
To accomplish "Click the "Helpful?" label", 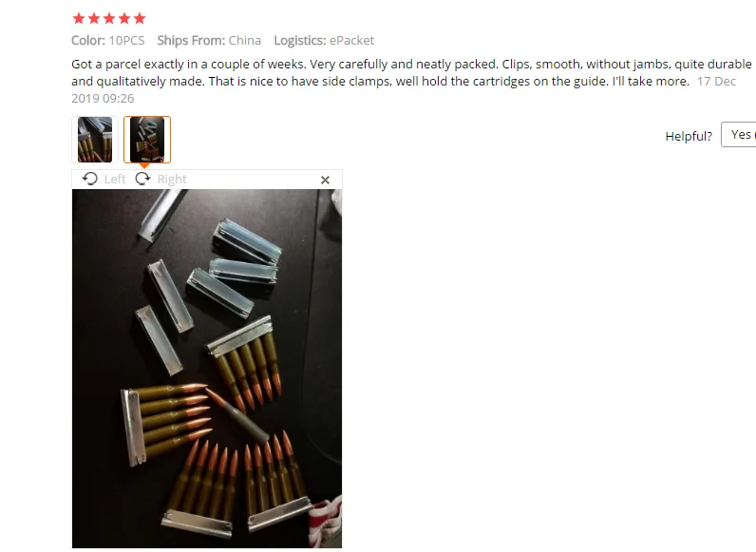I will (x=689, y=136).
